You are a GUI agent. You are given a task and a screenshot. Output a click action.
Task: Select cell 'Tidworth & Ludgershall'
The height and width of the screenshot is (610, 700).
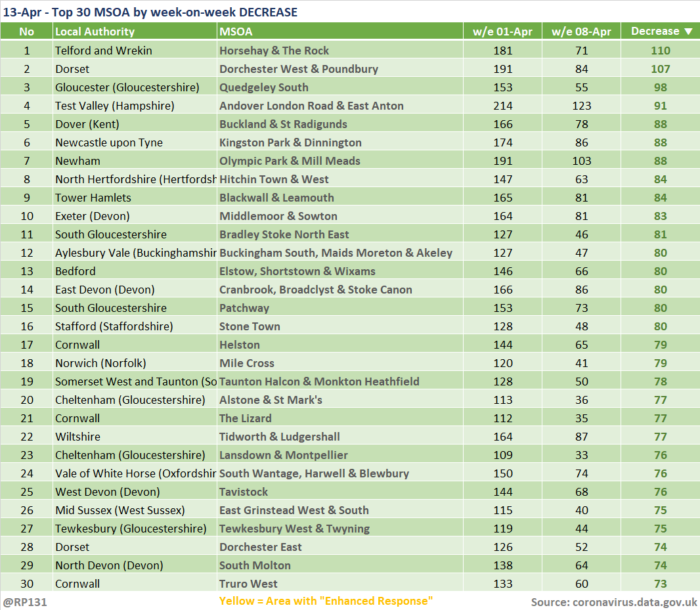[x=339, y=436]
